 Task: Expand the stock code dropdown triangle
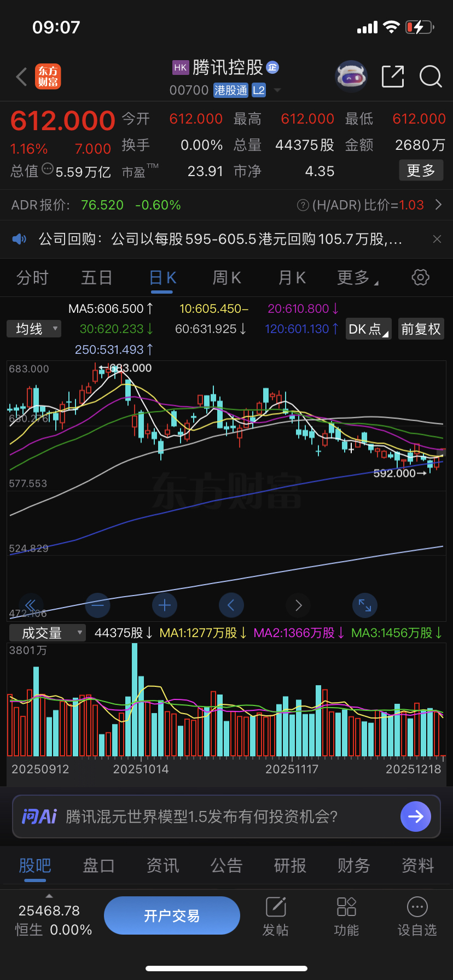[277, 90]
